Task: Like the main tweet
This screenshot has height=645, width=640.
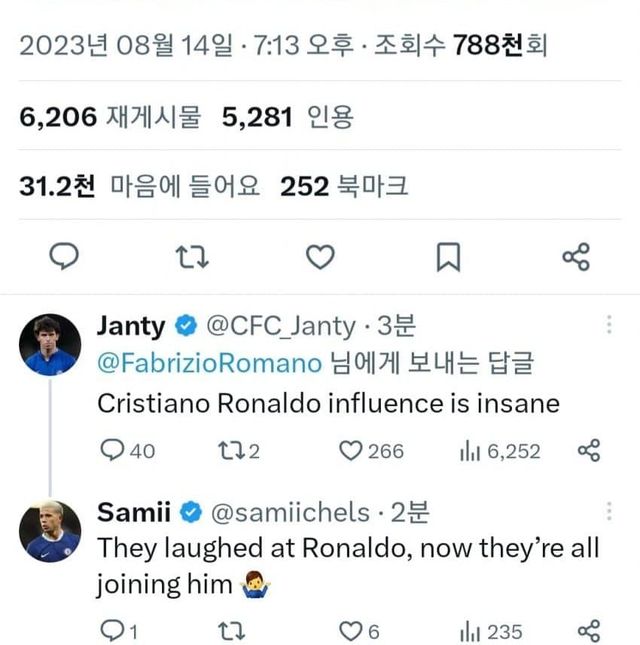Action: (319, 258)
